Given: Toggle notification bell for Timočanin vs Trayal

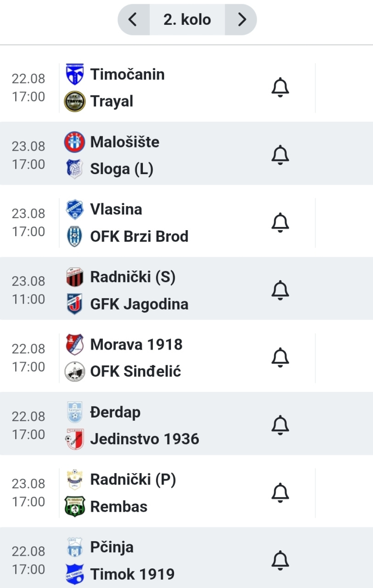Looking at the screenshot, I should [280, 87].
